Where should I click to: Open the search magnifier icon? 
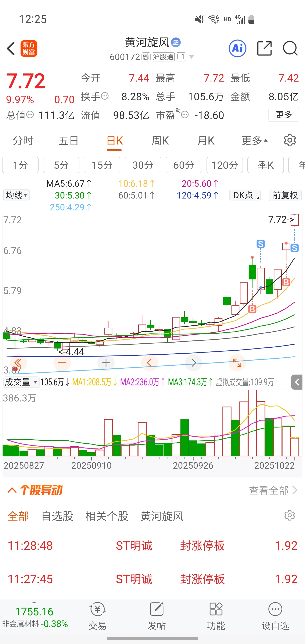click(x=290, y=48)
